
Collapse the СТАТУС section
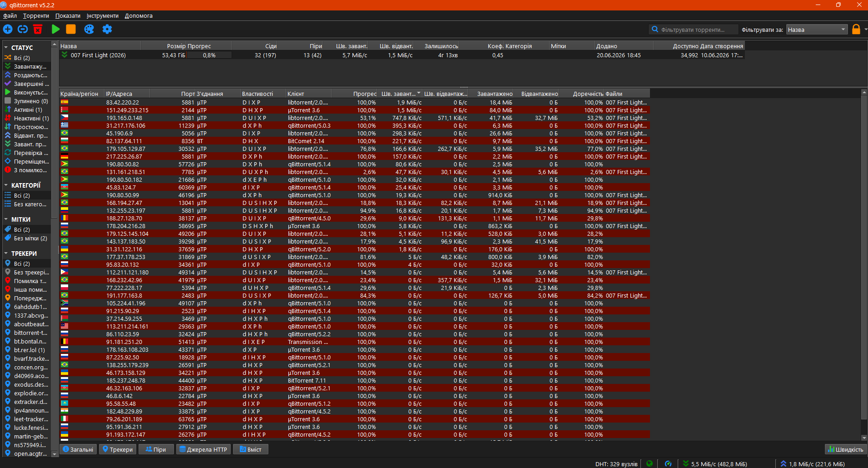point(6,47)
